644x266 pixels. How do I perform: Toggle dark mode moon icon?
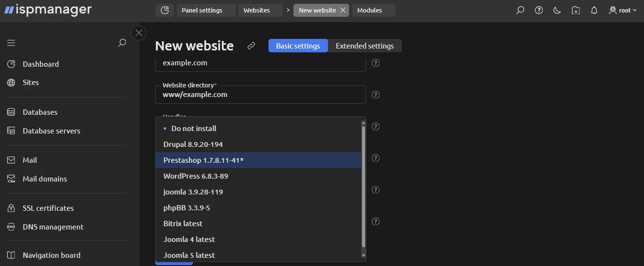(557, 10)
